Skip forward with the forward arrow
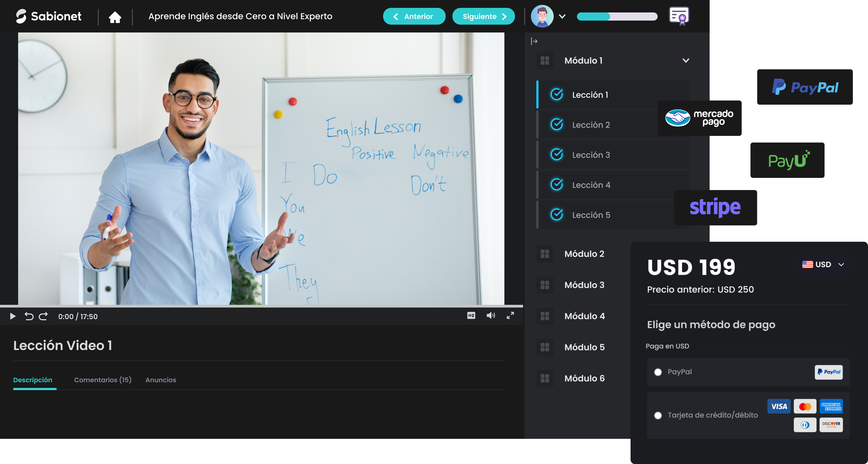Image resolution: width=868 pixels, height=464 pixels. coord(43,316)
